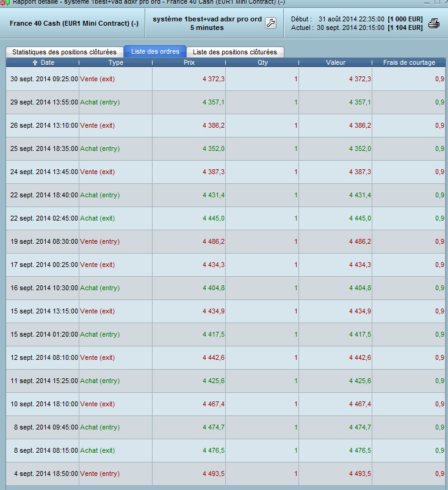This screenshot has width=448, height=490.
Task: Click value 4 434,3 in Valeur column
Action: tap(360, 265)
